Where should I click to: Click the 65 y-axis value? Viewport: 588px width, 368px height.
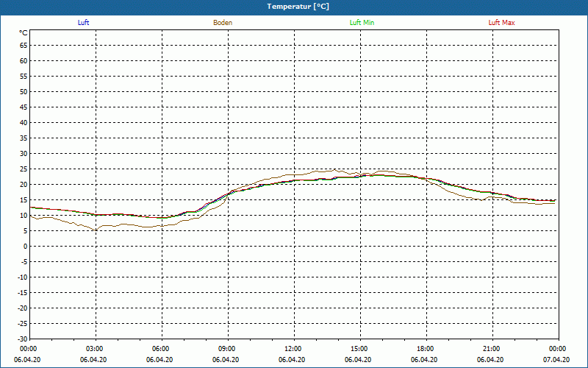click(24, 46)
